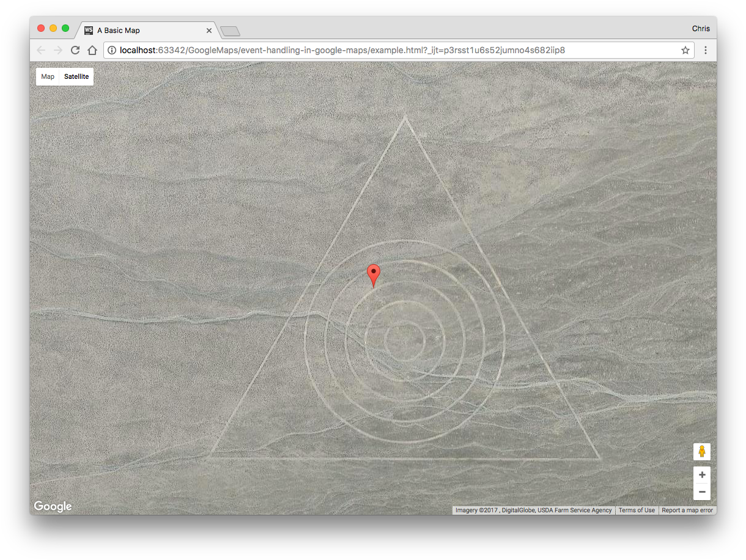Click the Google logo on the map
The width and height of the screenshot is (746, 560).
coord(53,506)
